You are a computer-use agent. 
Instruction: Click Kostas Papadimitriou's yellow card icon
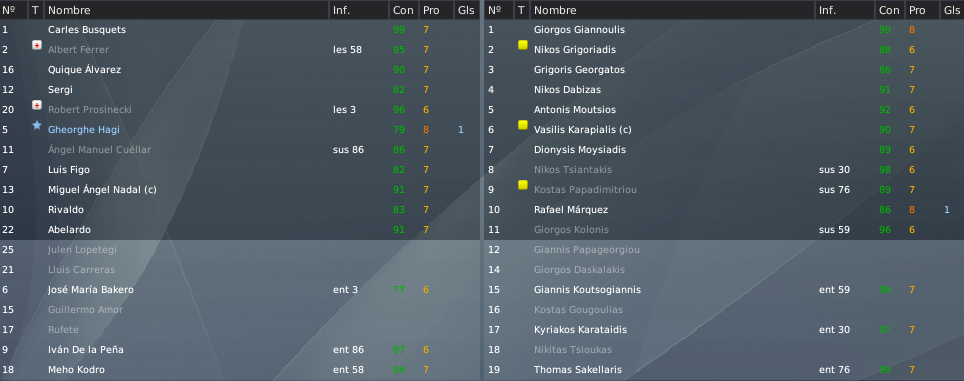523,185
